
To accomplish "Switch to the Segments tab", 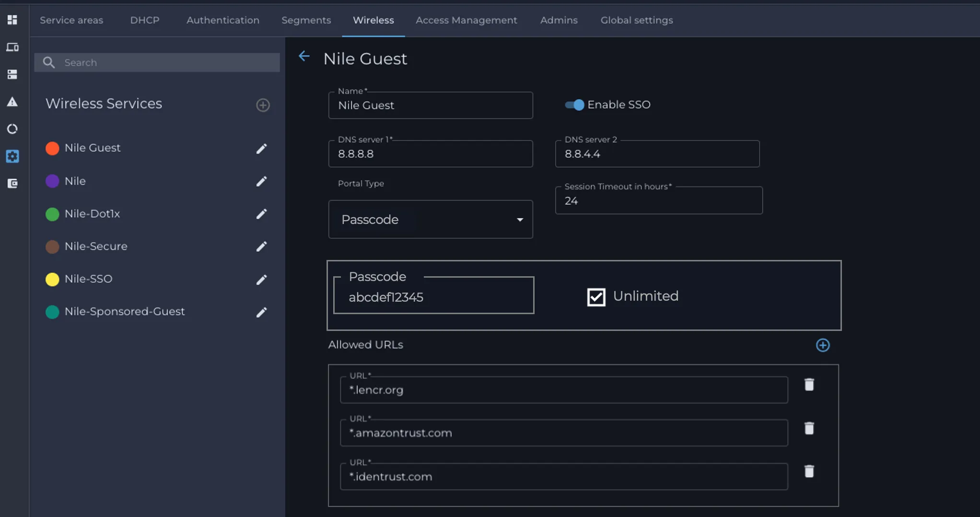I will 306,20.
